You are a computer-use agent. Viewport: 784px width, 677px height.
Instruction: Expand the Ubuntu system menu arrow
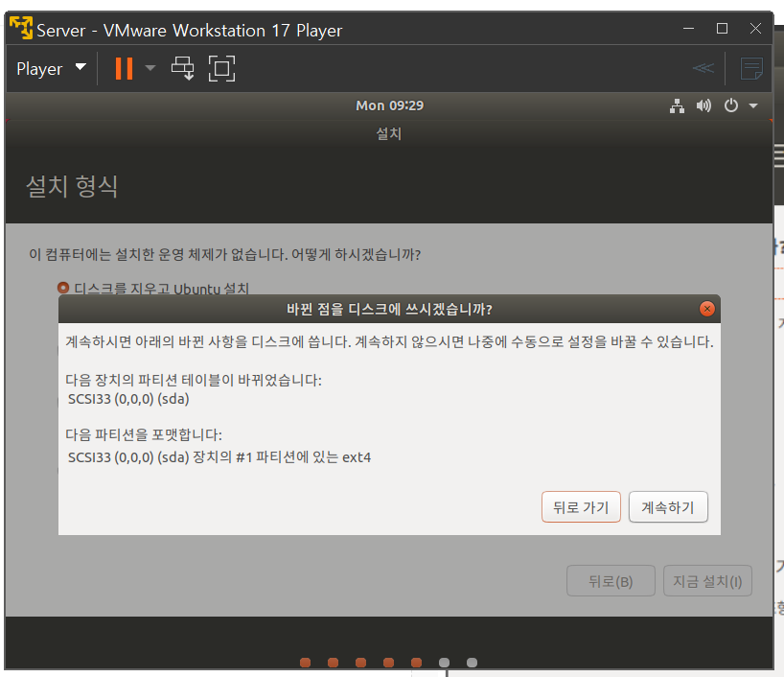(x=753, y=106)
